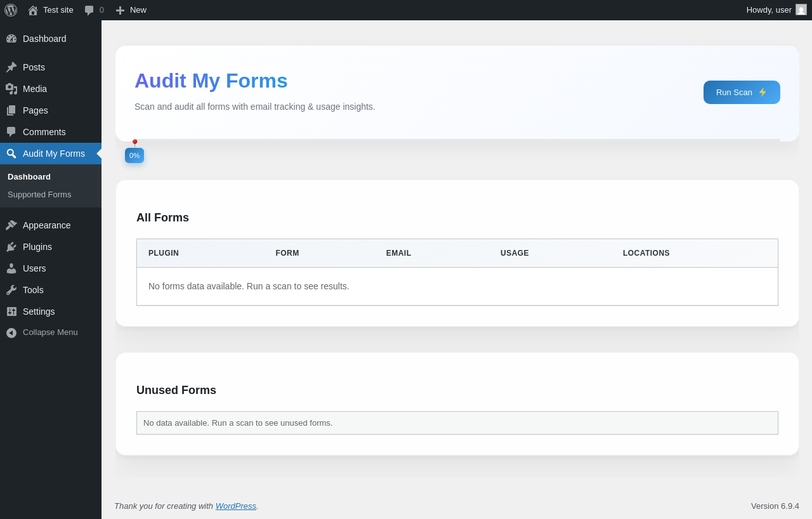Click the Media icon in sidebar

11,89
